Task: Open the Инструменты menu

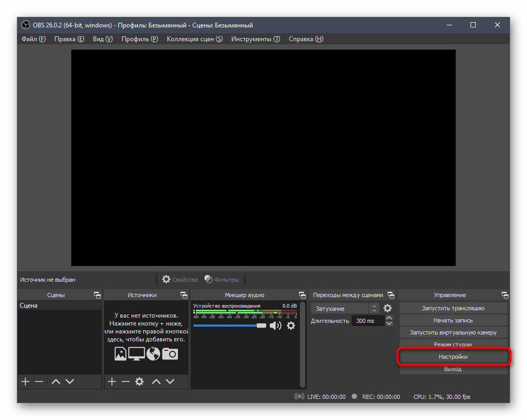Action: [255, 39]
